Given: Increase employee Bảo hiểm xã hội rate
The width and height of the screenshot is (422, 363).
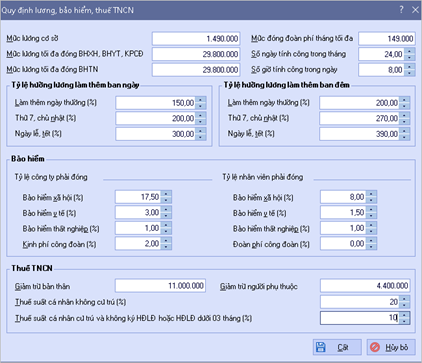Looking at the screenshot, I should (371, 194).
